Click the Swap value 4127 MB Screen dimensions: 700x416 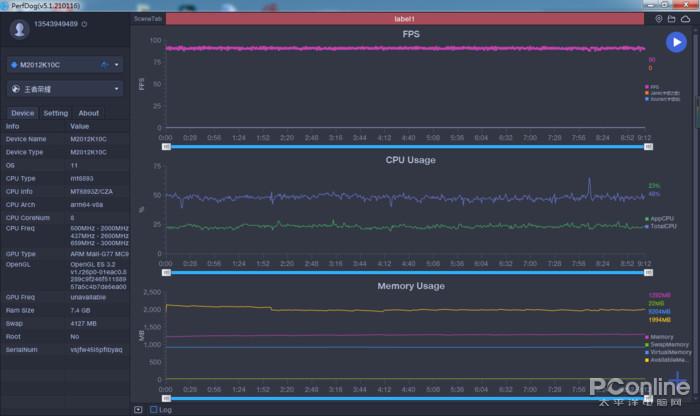[x=83, y=323]
